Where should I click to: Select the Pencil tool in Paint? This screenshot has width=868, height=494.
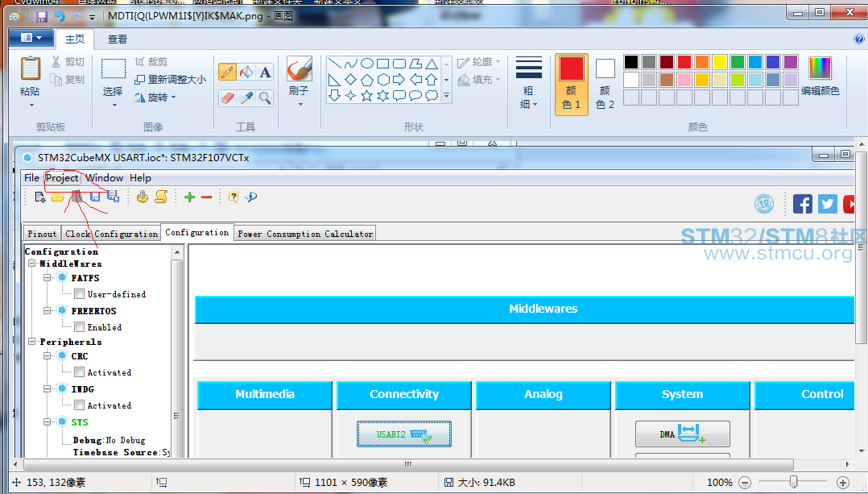[228, 72]
